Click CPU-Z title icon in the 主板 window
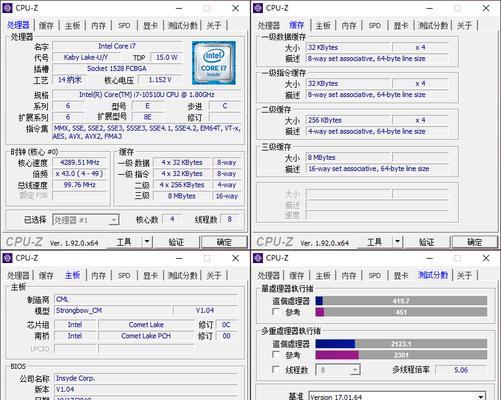Image resolution: width=501 pixels, height=400 pixels. 7,258
